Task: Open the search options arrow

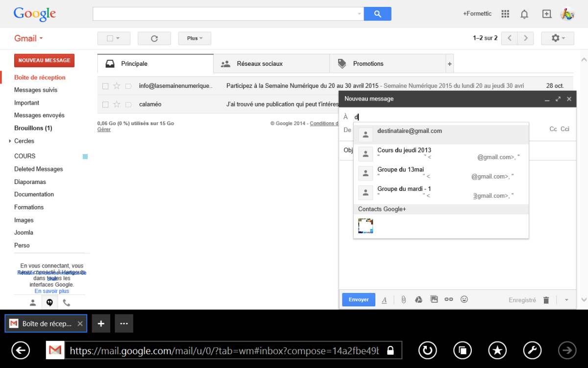Action: point(360,14)
